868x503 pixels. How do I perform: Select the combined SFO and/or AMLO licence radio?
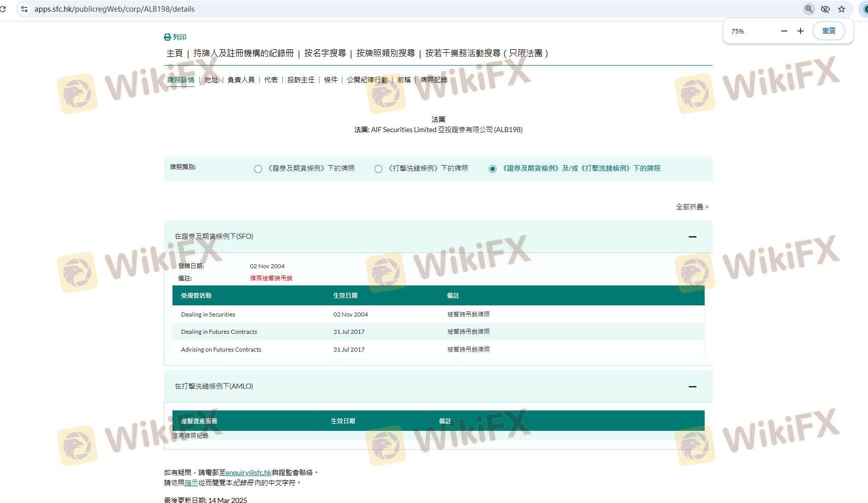[x=492, y=169]
